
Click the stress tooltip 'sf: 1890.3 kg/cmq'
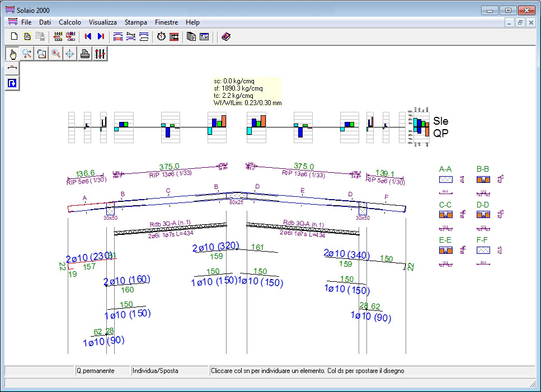tap(238, 88)
